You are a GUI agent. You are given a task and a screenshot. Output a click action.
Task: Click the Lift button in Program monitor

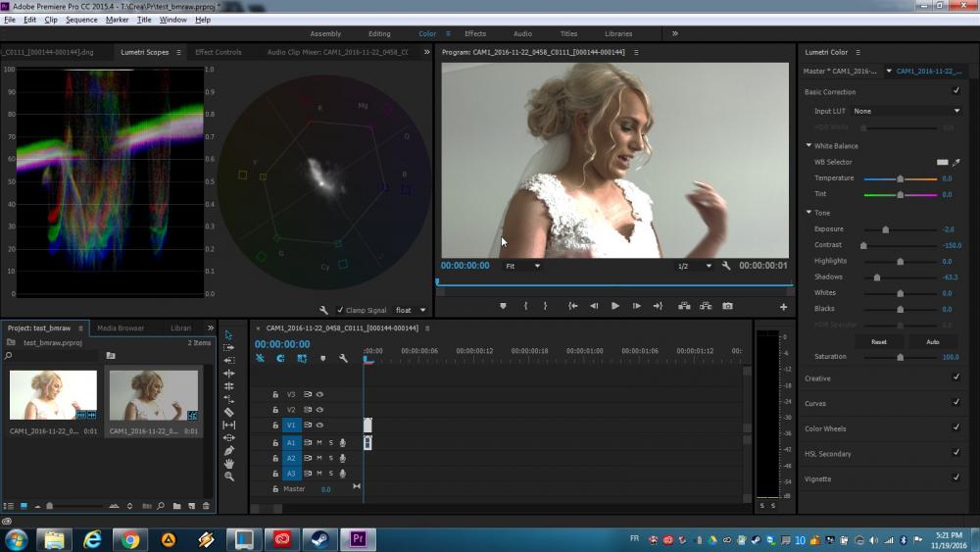pos(684,306)
